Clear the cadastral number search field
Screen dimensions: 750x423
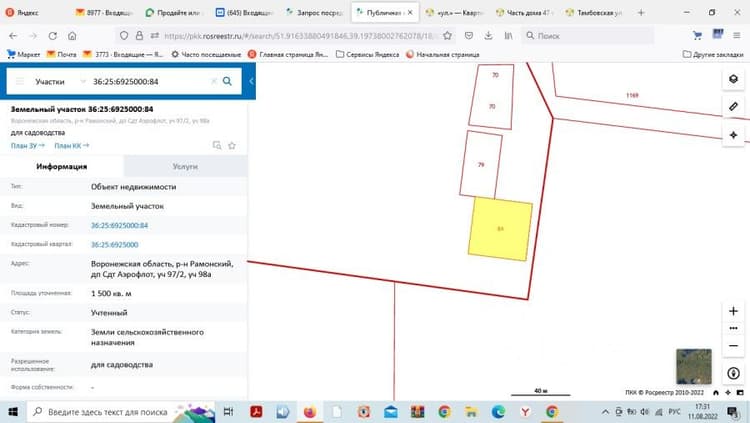tap(213, 81)
